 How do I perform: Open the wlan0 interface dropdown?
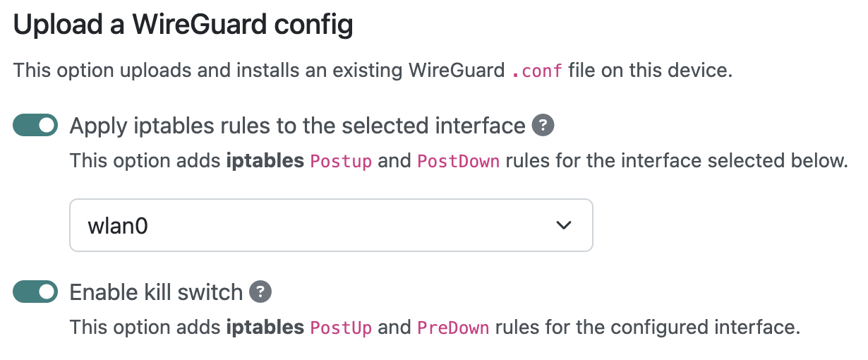coord(331,225)
